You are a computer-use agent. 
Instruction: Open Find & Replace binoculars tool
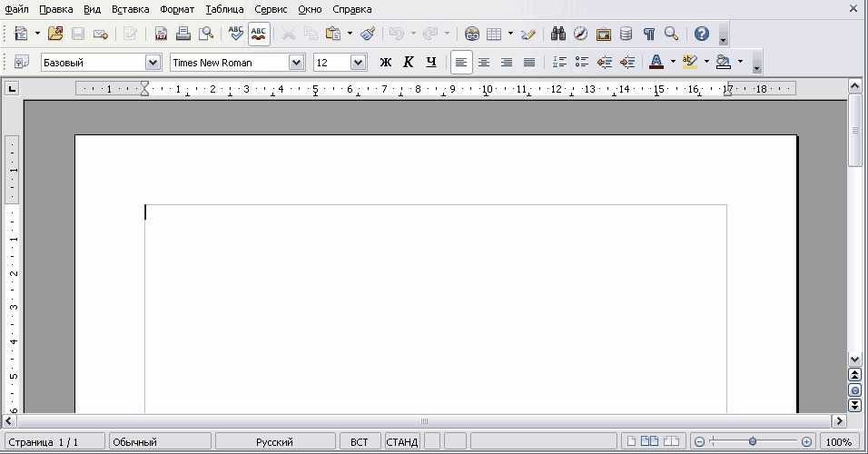coord(558,35)
